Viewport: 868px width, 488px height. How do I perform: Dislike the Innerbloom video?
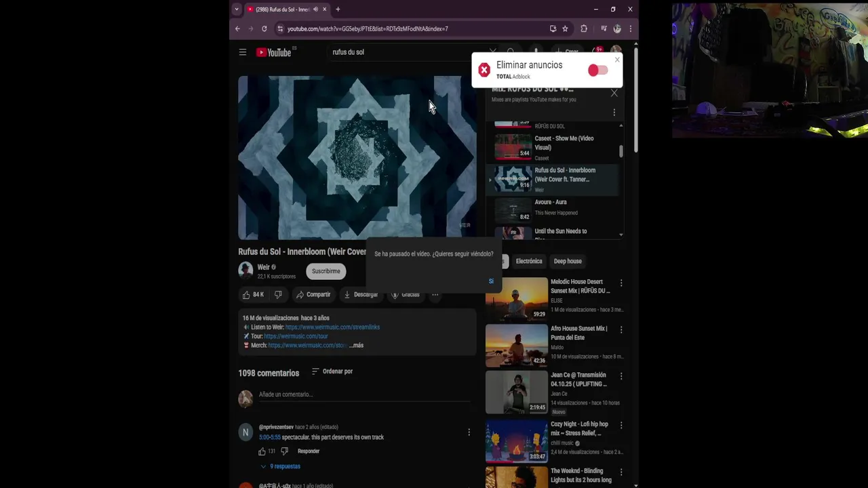click(278, 294)
